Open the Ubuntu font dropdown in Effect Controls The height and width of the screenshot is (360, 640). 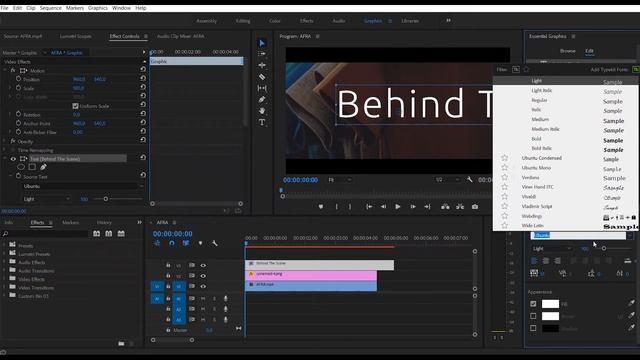[83, 186]
